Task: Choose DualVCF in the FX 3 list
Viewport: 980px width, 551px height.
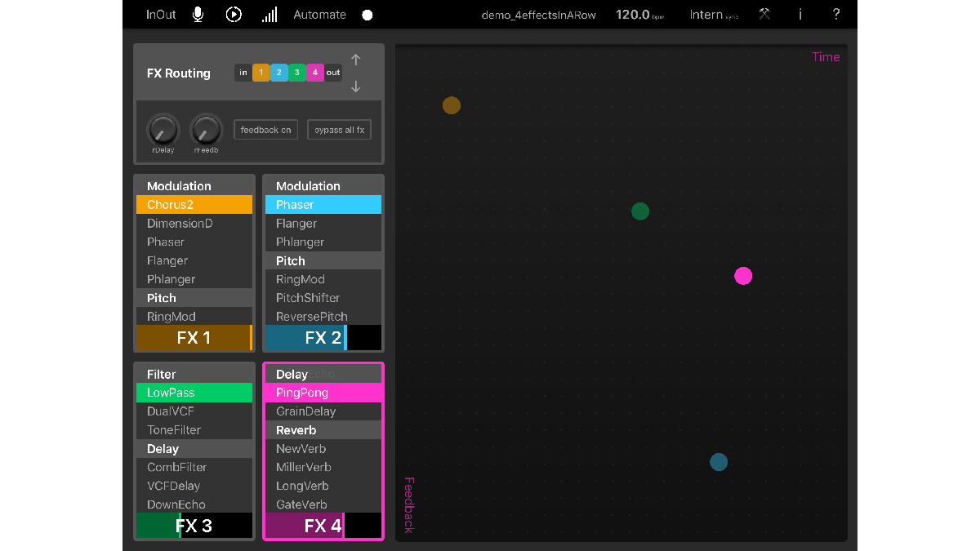Action: pos(194,411)
